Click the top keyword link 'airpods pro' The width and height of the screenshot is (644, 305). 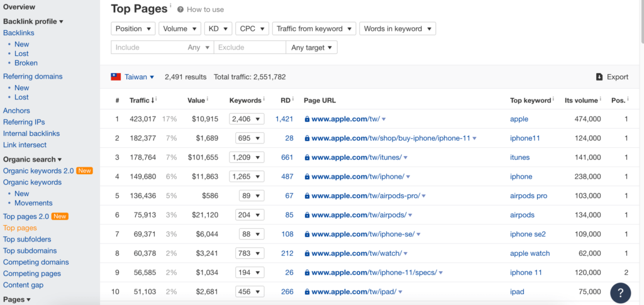point(528,196)
